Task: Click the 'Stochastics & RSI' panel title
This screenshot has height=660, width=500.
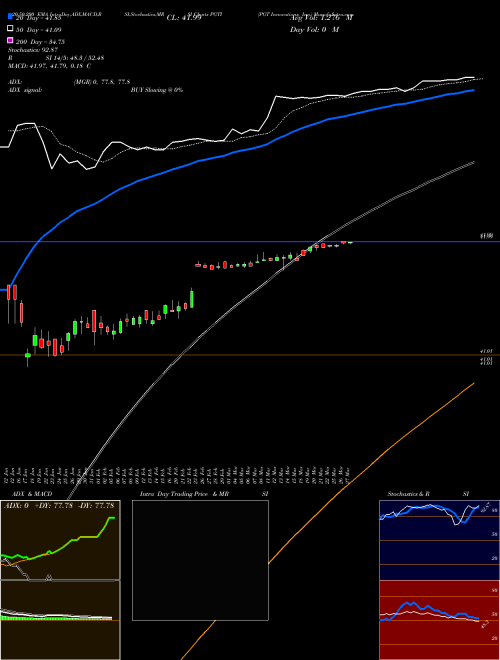Action: [428, 494]
